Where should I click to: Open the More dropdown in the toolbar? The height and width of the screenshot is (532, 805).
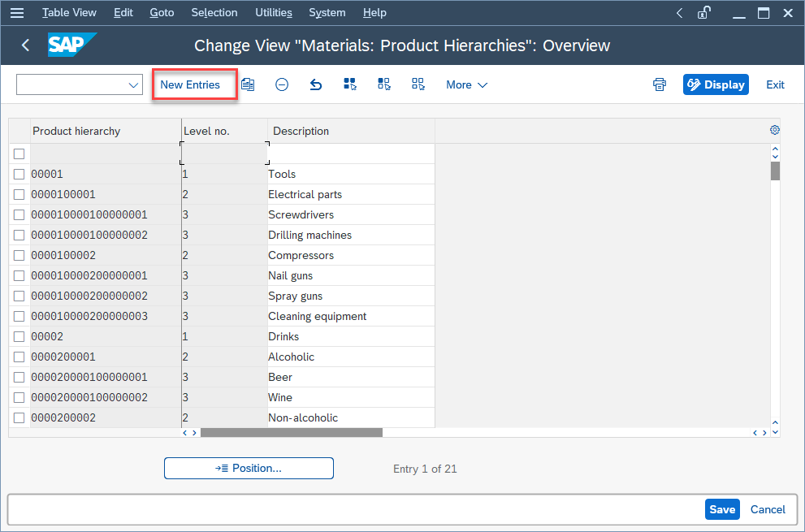point(466,84)
